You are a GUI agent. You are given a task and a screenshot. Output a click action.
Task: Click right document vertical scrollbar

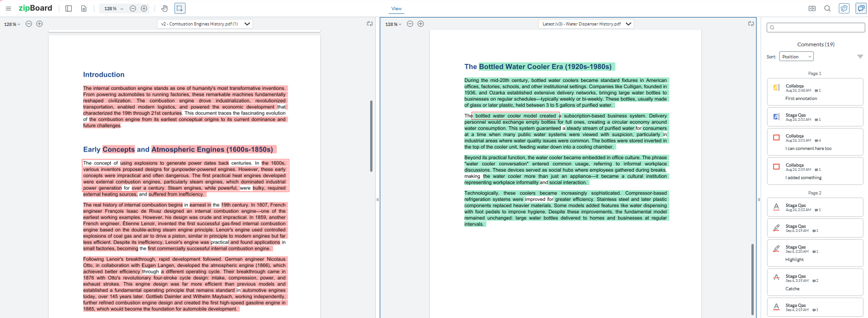click(752, 279)
